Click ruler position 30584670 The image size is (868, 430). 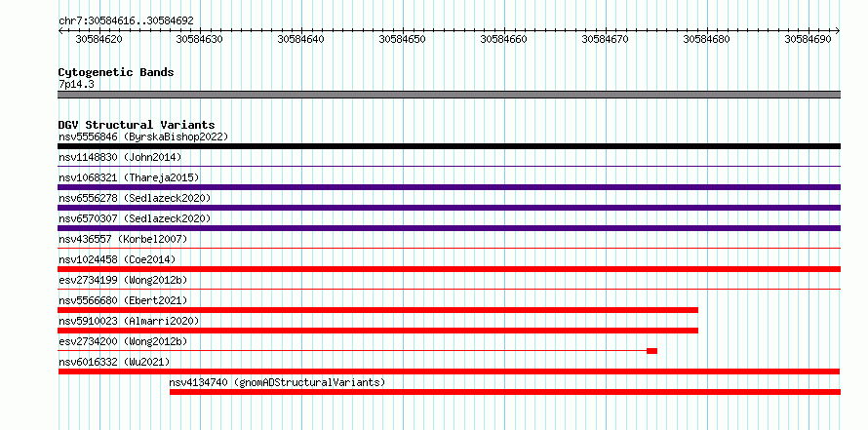[606, 39]
